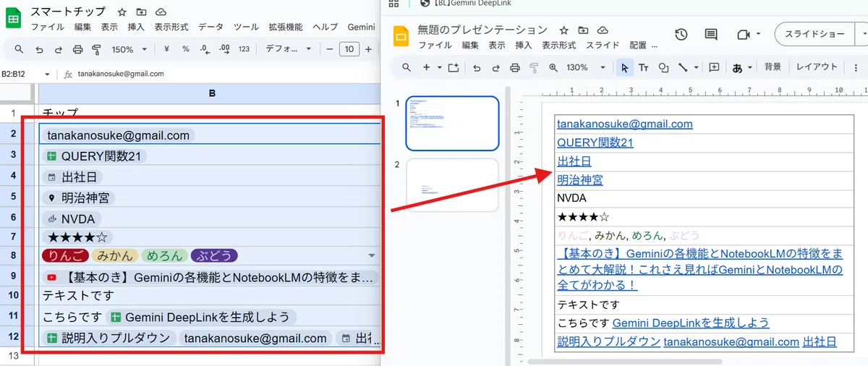868x366 pixels.
Task: Start presentation with スライドショー button
Action: (814, 34)
